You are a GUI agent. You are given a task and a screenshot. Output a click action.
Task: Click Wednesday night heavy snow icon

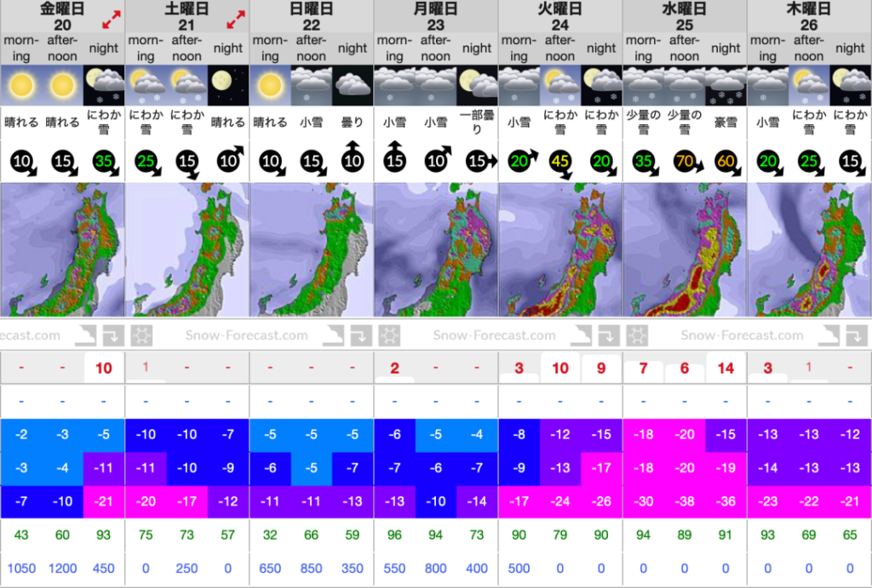pos(726,86)
